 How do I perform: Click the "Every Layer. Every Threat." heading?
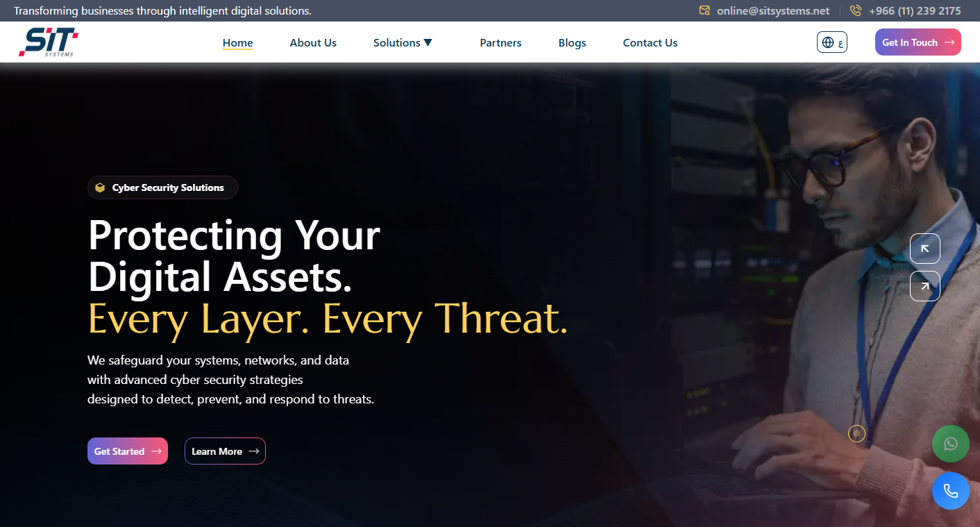(328, 319)
